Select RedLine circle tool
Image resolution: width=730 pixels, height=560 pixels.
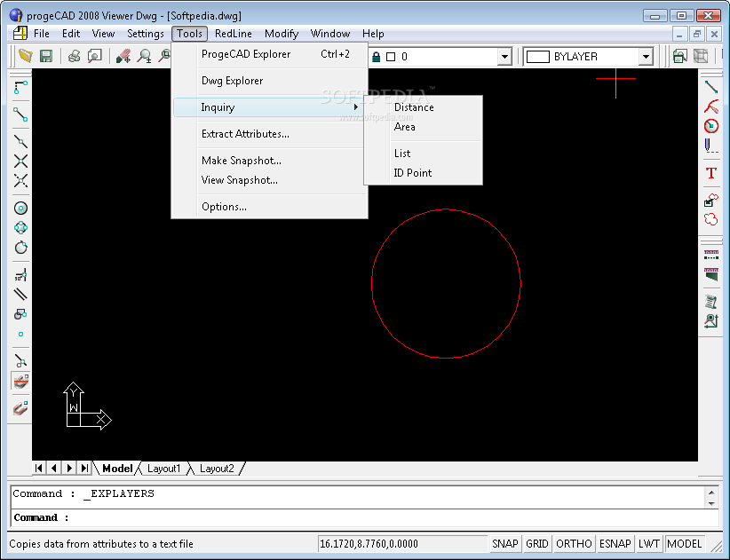[711, 126]
